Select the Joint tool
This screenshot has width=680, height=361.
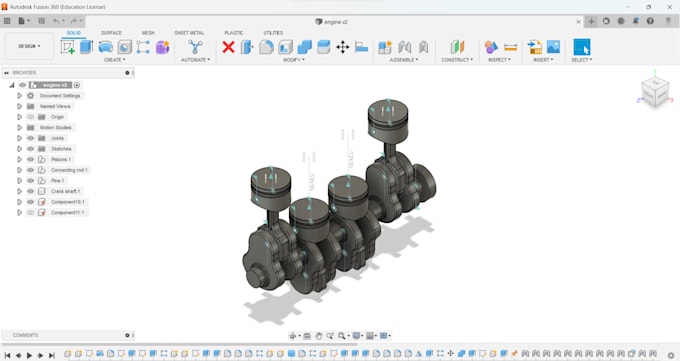(x=404, y=47)
